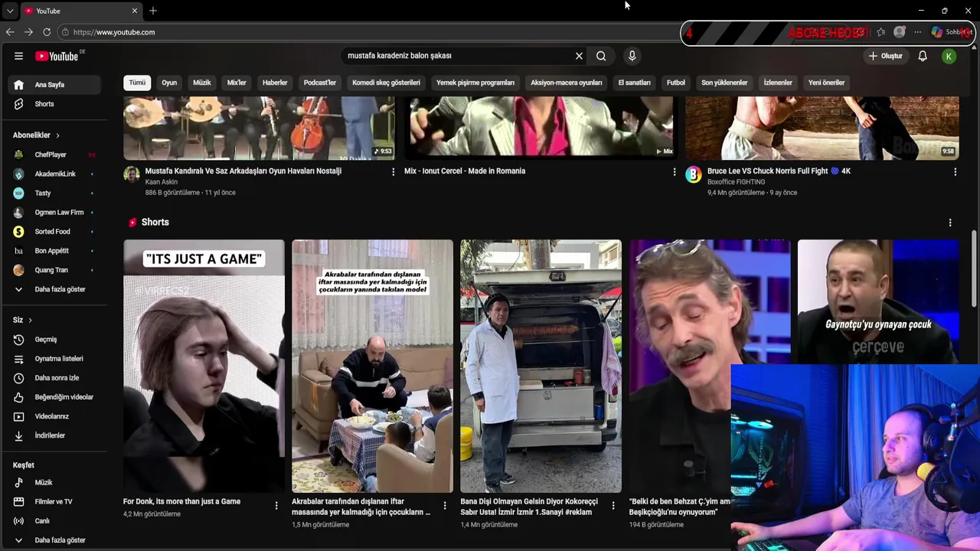
Task: Open menu for Akrabalar iftar short
Action: (445, 505)
